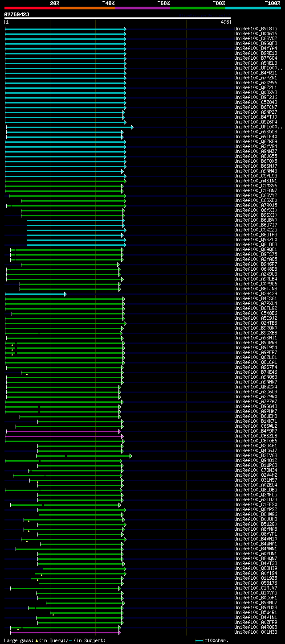This screenshot has width=285, height=644.
Task: Click the green ~80% identity legend segment
Action: click(x=198, y=8)
